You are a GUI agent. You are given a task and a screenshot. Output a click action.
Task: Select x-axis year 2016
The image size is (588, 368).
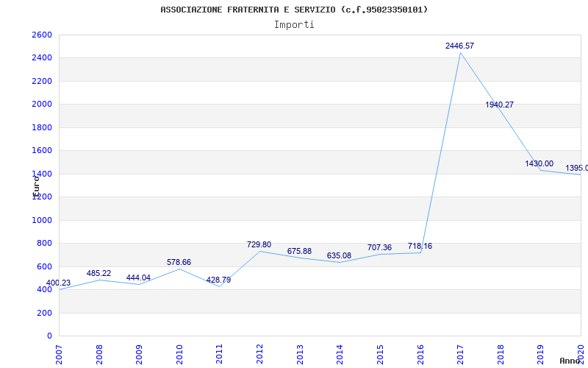coord(420,354)
